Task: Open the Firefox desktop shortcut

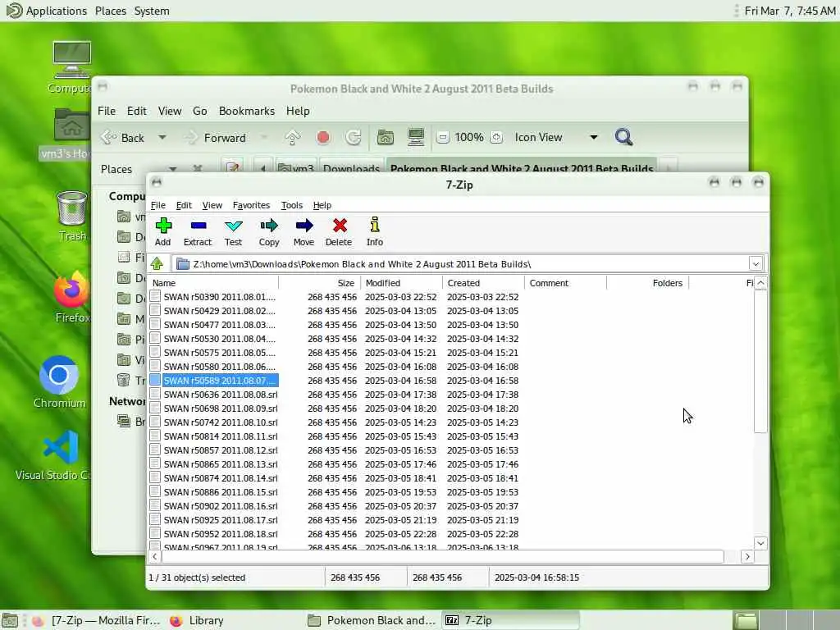Action: [x=72, y=297]
